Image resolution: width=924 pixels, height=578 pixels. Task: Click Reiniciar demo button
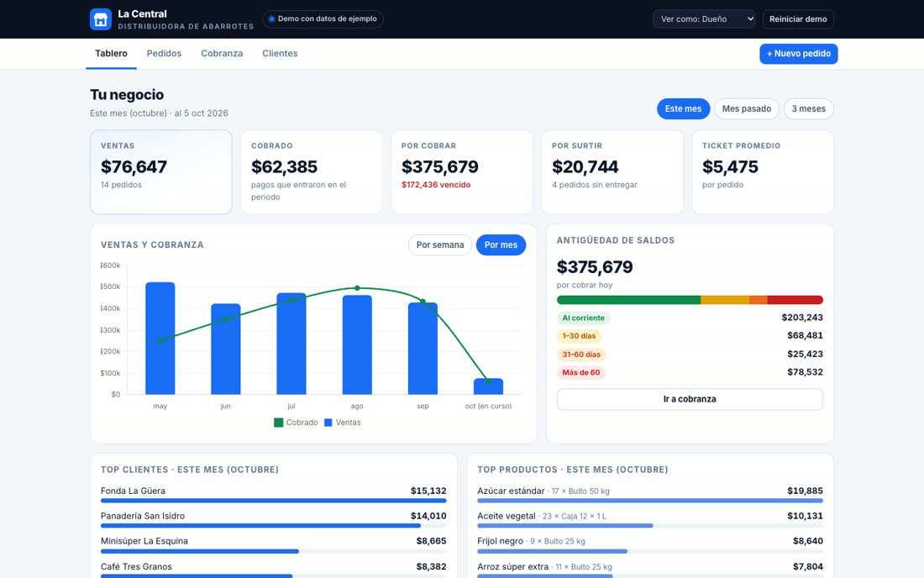(x=798, y=18)
